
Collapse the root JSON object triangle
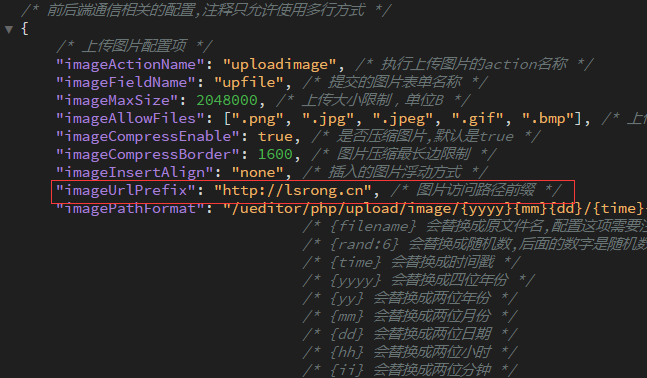(9, 29)
